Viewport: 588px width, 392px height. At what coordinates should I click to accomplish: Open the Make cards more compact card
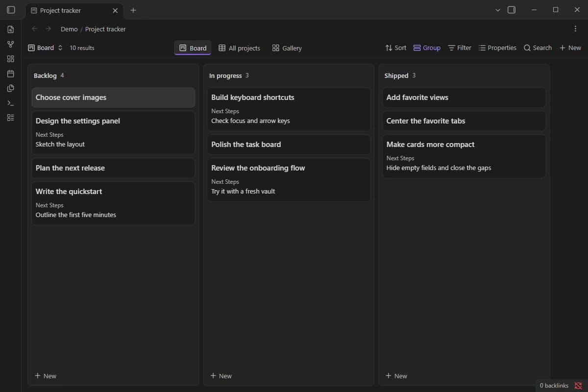tap(464, 156)
